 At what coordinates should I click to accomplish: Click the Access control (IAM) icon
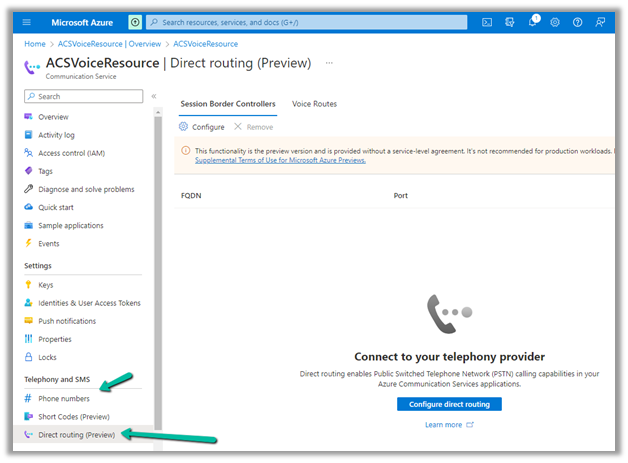click(28, 153)
